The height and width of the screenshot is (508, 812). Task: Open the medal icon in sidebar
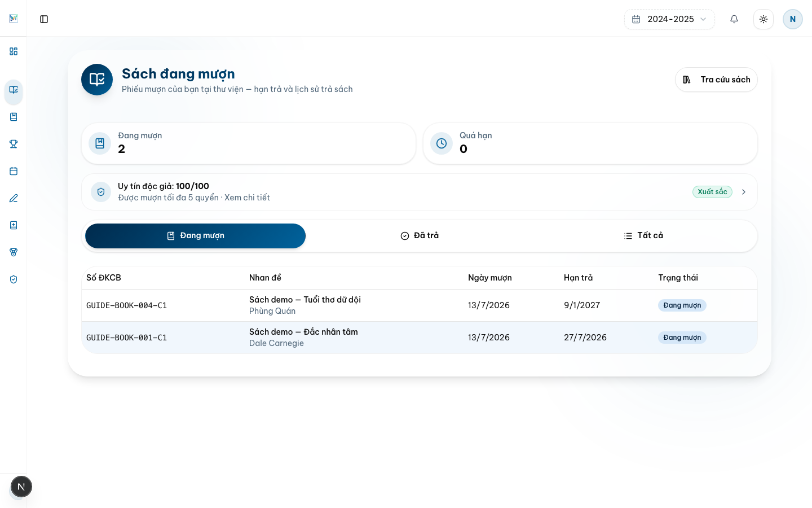(14, 252)
